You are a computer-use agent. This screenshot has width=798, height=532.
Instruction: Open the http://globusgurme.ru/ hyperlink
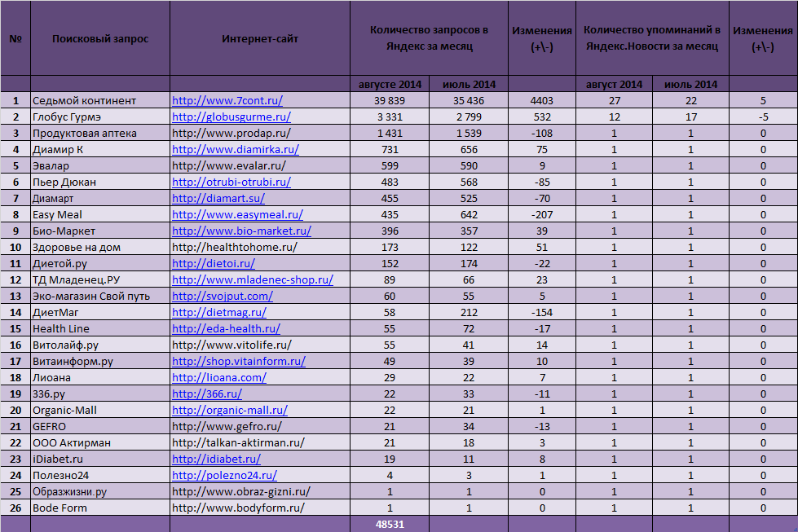[x=231, y=117]
